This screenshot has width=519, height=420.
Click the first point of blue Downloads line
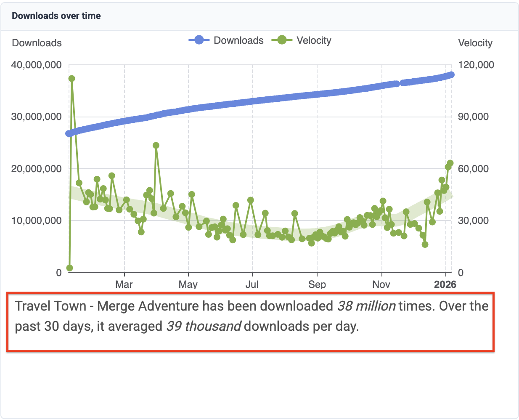tap(69, 133)
